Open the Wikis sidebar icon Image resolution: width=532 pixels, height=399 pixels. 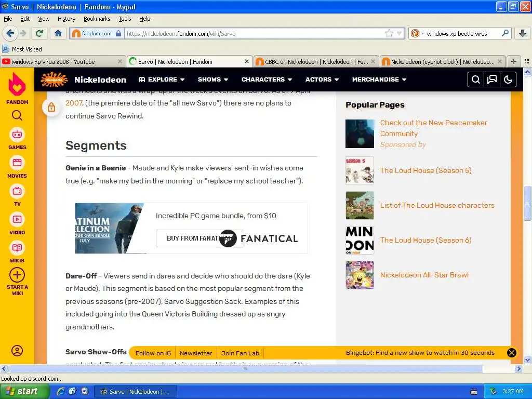(x=17, y=248)
